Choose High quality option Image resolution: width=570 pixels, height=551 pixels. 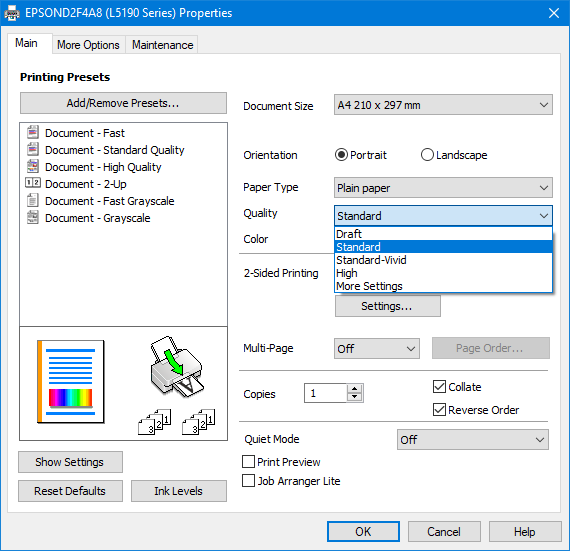443,273
